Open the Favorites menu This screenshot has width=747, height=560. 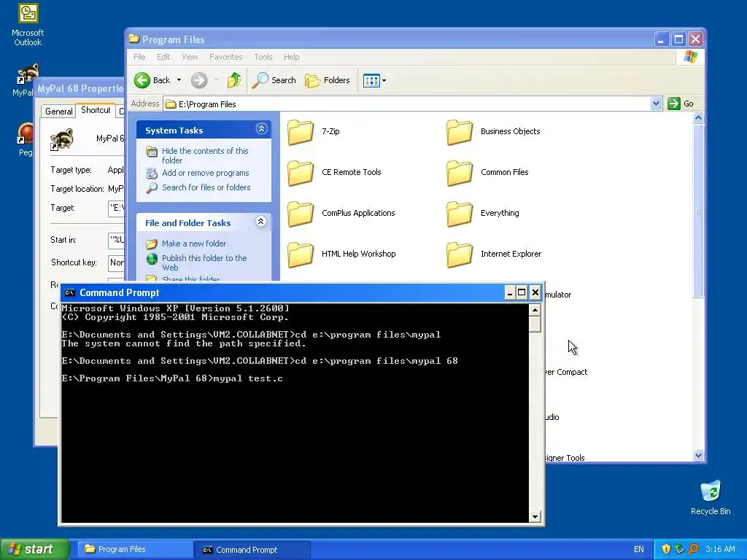[226, 57]
